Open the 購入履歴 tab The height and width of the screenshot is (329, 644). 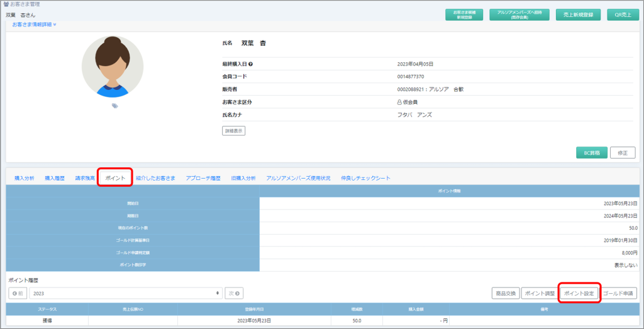click(x=55, y=178)
